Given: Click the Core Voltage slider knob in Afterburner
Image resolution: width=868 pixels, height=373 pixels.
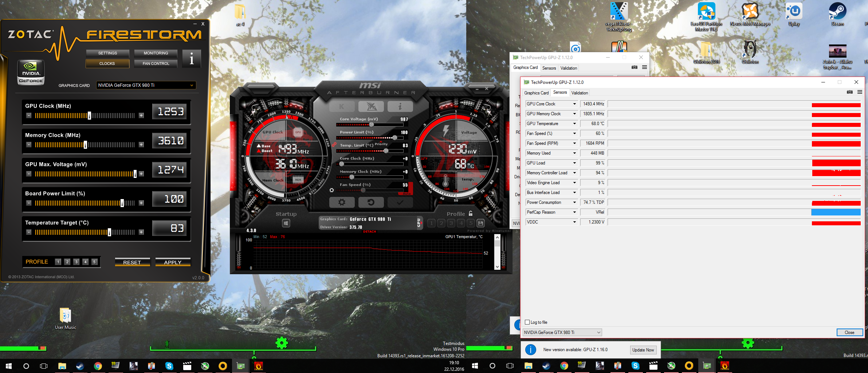Looking at the screenshot, I should pyautogui.click(x=371, y=125).
